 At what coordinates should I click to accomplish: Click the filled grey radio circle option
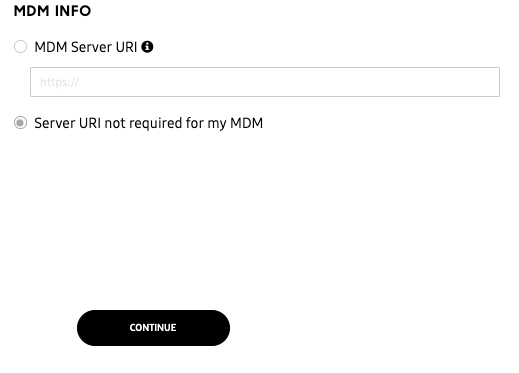pos(20,123)
